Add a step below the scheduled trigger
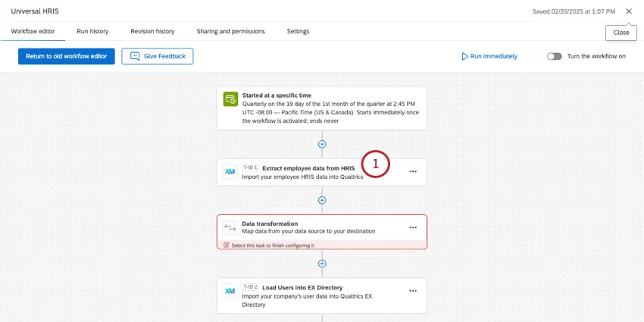 tap(322, 144)
